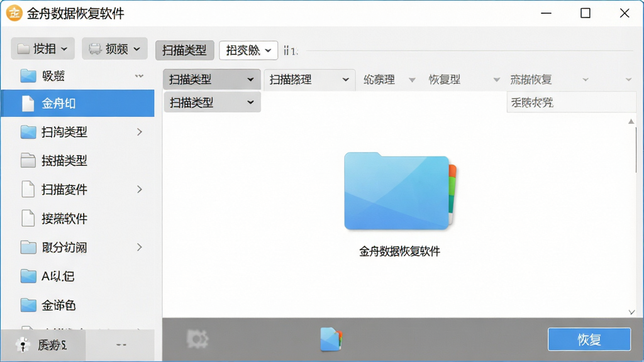Click the light-blue folder icon below the 软件 row

pos(28,247)
